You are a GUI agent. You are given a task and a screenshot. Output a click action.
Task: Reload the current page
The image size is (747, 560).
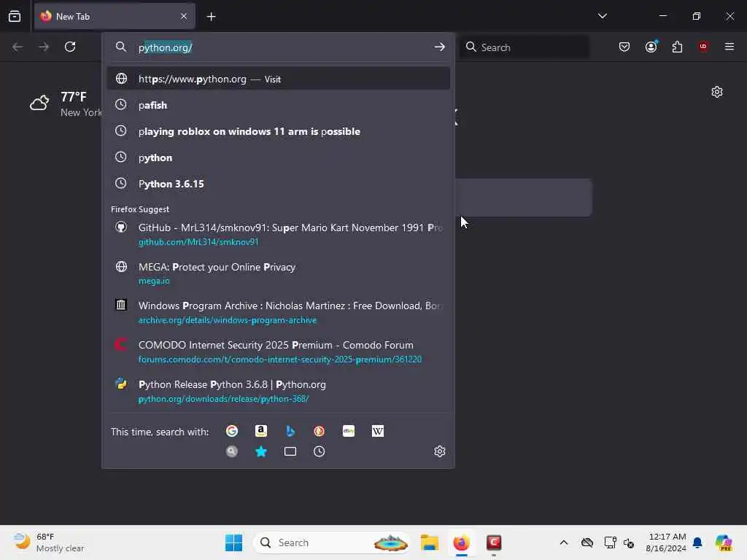click(x=70, y=47)
